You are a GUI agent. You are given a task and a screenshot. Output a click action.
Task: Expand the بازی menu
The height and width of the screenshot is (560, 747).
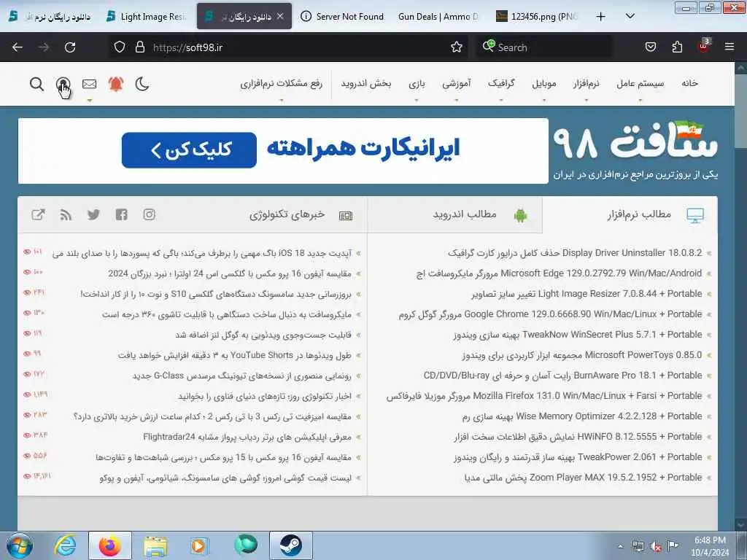coord(417,83)
